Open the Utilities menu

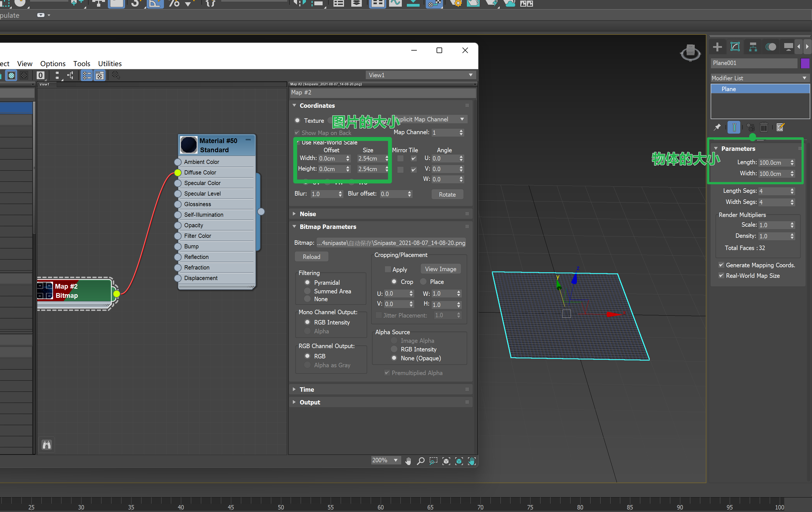(109, 63)
